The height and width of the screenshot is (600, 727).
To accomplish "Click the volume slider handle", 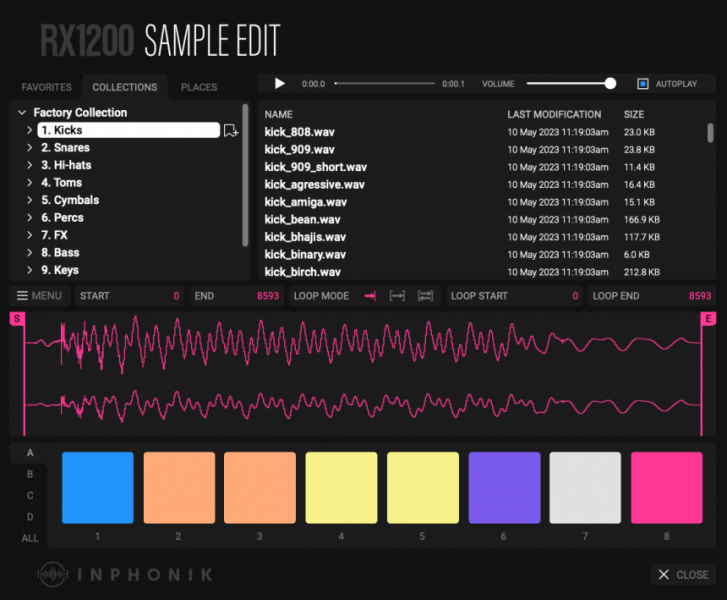I will pos(610,83).
